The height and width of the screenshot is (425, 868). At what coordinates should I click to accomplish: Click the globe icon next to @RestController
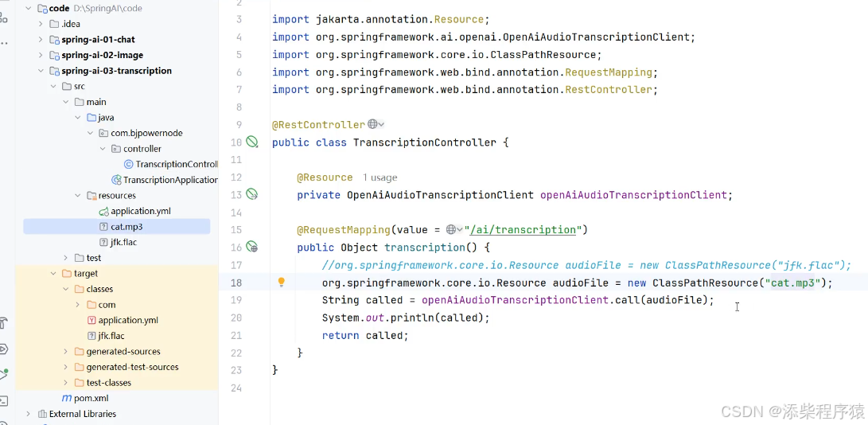click(x=372, y=125)
